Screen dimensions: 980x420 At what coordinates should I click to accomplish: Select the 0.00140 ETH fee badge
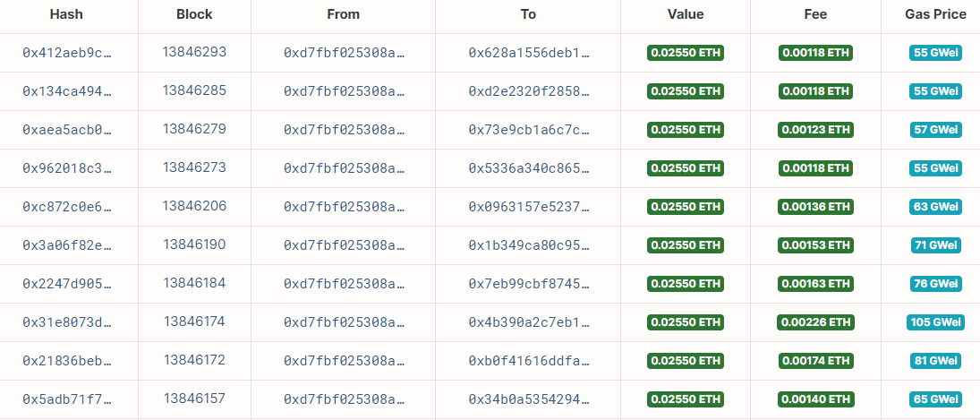click(x=815, y=399)
